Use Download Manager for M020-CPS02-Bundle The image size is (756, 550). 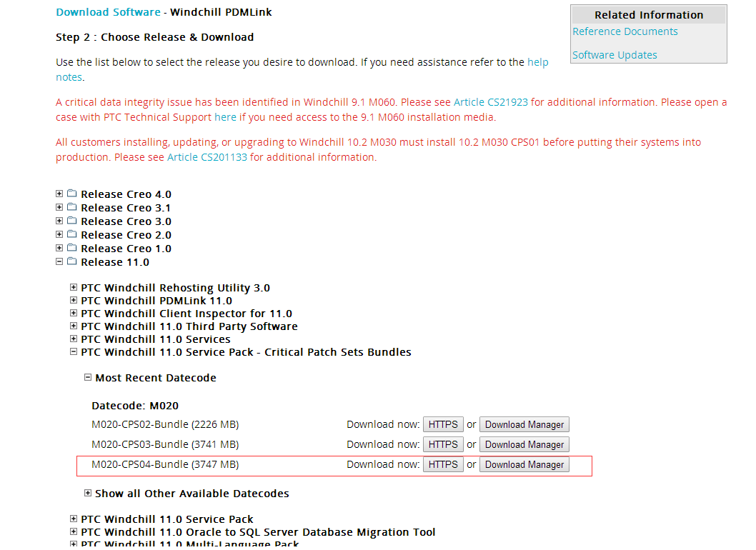(524, 425)
